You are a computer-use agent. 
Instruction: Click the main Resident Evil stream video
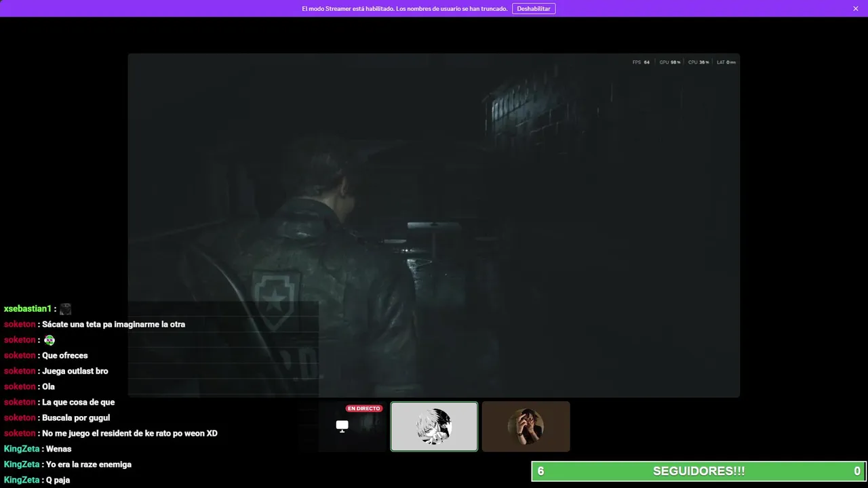434,225
